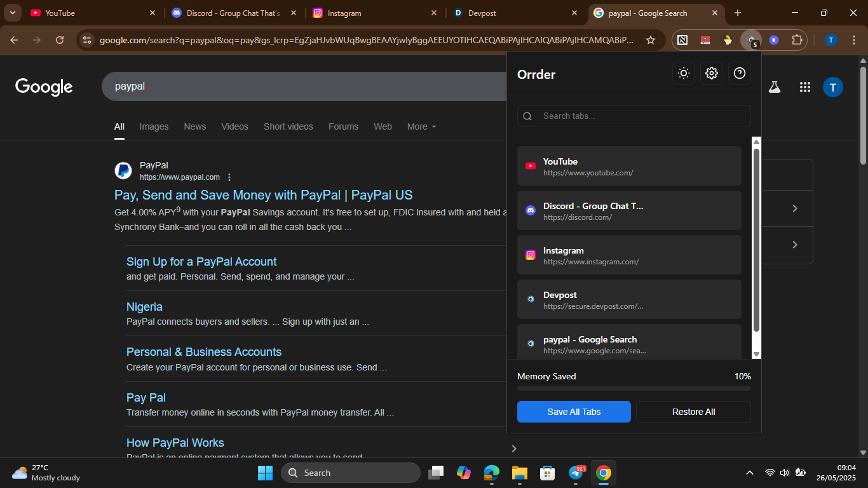Open Google Search Labs flask icon
The image size is (868, 488).
[x=774, y=87]
